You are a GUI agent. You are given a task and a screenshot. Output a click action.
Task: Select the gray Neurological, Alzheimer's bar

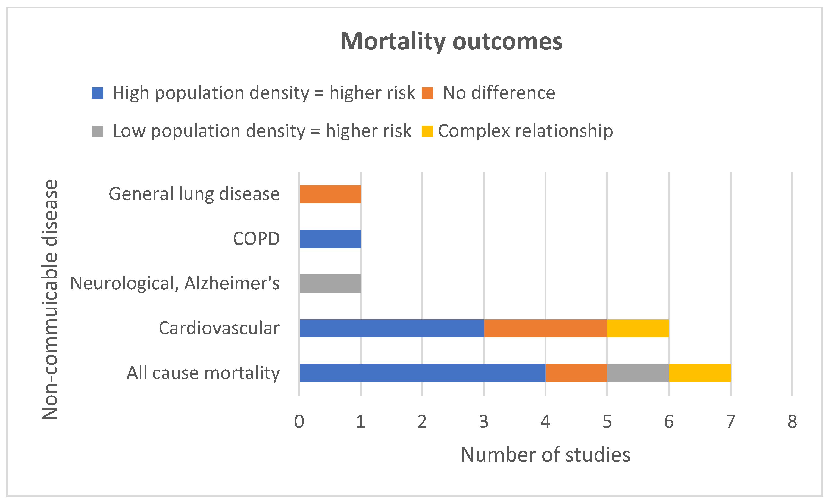pyautogui.click(x=330, y=283)
